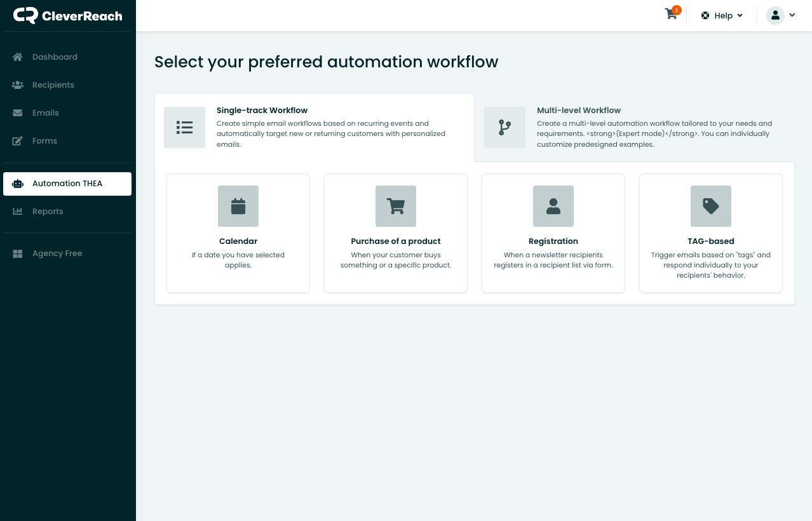The width and height of the screenshot is (812, 521).
Task: Pick the Registration workflow trigger
Action: (x=553, y=233)
